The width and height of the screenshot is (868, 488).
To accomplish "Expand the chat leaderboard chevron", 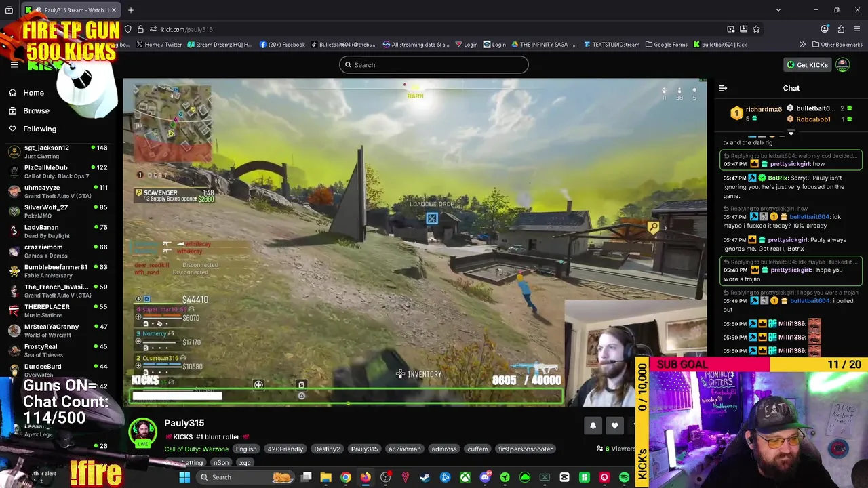I will coord(791,132).
